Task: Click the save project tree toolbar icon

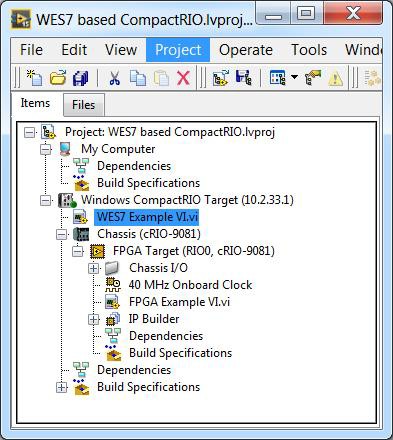Action: point(244,78)
